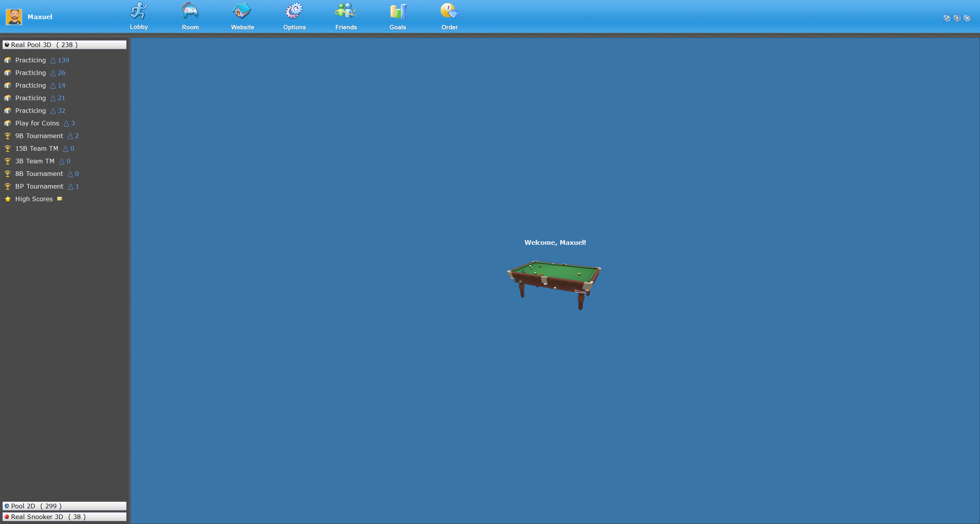View the High Scores list

tap(34, 199)
